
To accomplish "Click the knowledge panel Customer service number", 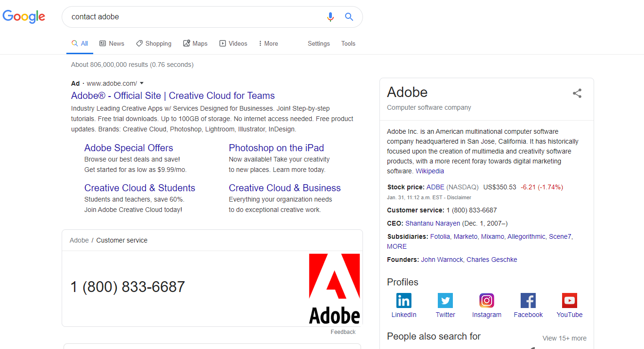I will pos(471,210).
